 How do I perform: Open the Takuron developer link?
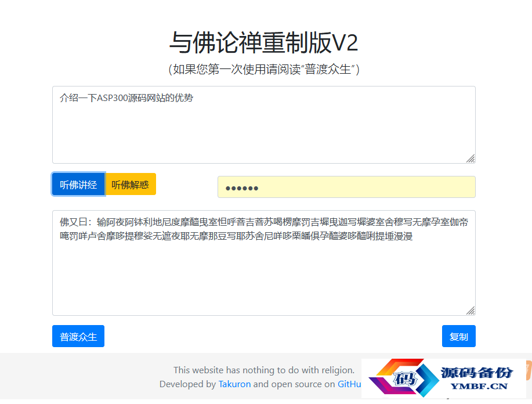[234, 384]
